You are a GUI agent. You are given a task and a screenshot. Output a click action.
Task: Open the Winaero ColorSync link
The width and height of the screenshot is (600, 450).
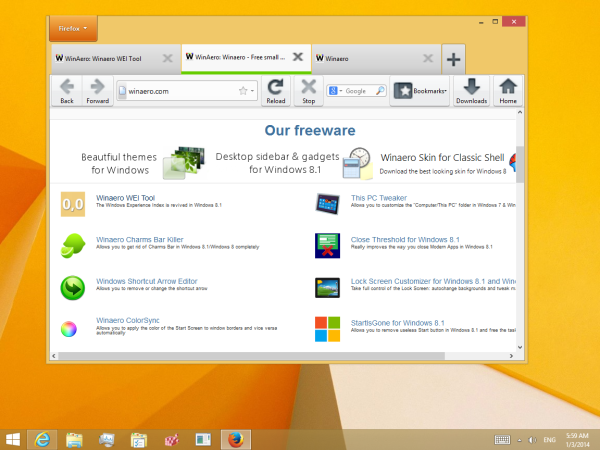tap(128, 320)
